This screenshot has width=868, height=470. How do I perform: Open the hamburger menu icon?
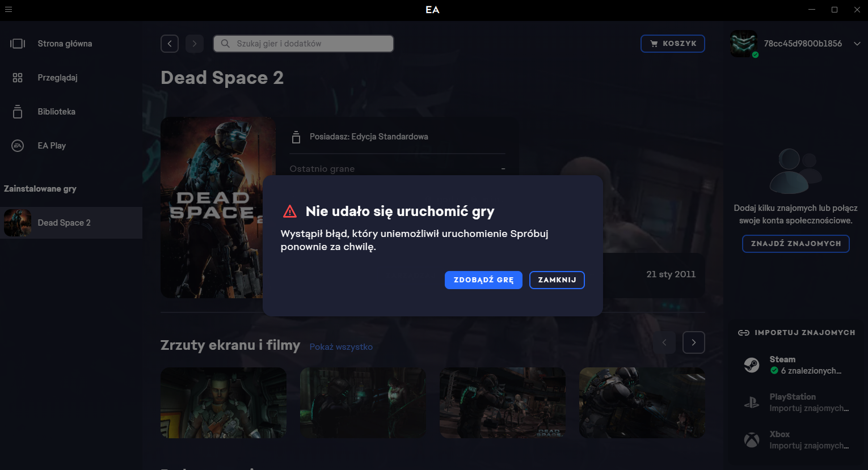(9, 10)
